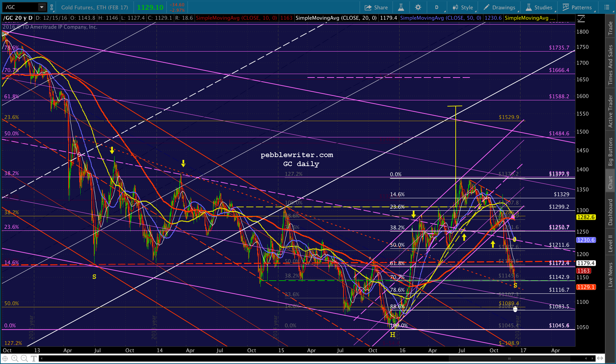Click the yellow 1282.6 price axis label
The width and height of the screenshot is (616, 364).
coord(586,217)
